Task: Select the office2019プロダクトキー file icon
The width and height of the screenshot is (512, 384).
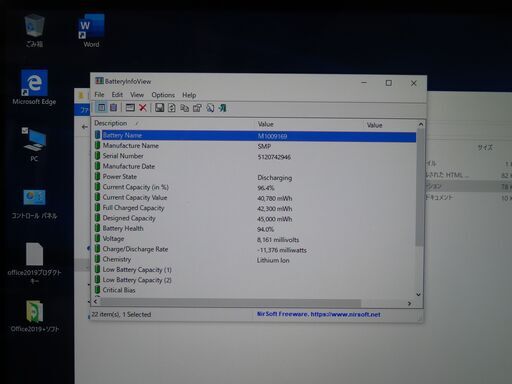Action: coord(34,263)
